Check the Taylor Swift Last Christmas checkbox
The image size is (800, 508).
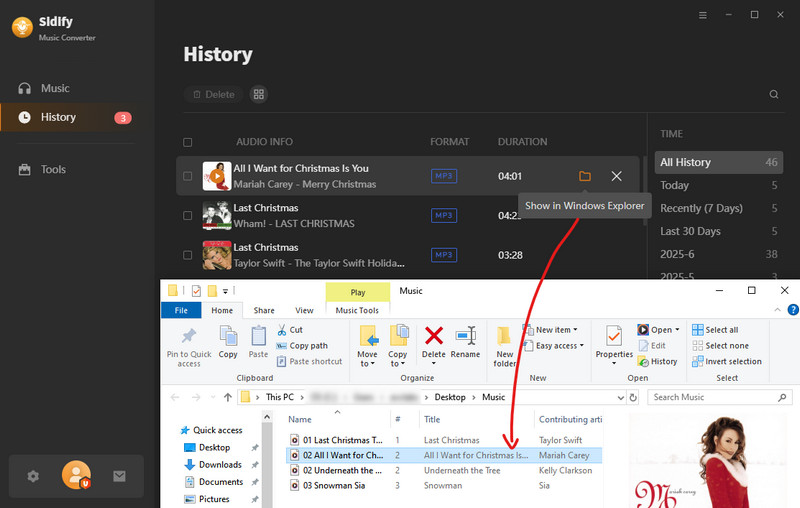[x=188, y=255]
